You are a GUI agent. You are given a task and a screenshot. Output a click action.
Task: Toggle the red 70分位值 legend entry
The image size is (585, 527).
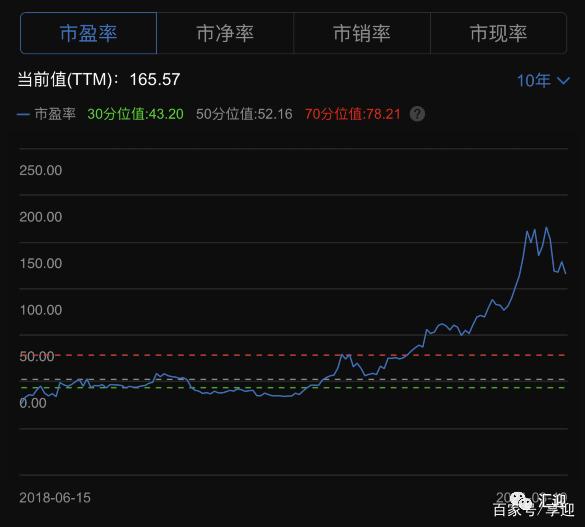coord(353,114)
